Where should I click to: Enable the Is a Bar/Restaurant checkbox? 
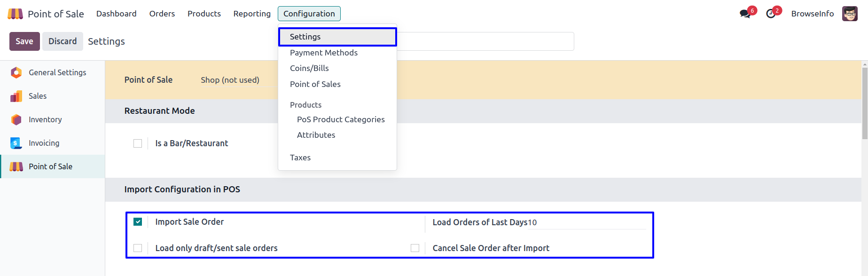pyautogui.click(x=138, y=143)
